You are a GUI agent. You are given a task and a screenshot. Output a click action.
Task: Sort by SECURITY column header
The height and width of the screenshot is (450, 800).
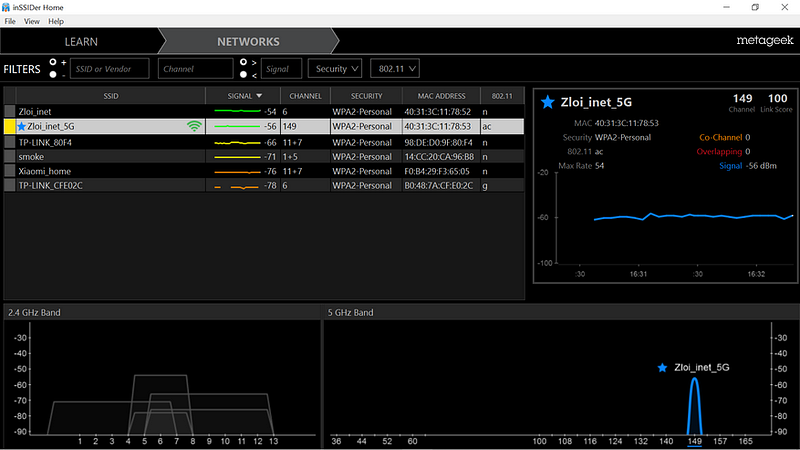pyautogui.click(x=366, y=96)
